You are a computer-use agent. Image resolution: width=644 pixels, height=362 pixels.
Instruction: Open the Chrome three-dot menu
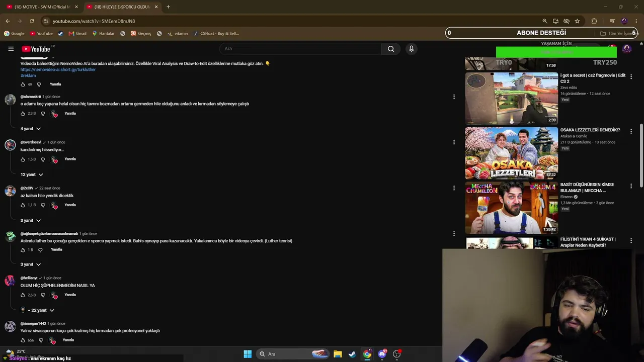click(636, 21)
